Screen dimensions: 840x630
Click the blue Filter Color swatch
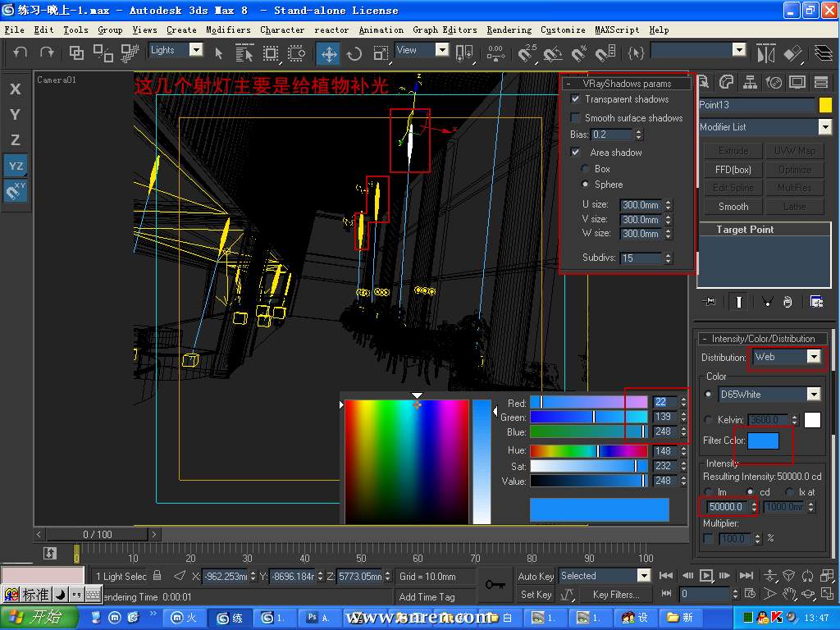click(x=763, y=441)
